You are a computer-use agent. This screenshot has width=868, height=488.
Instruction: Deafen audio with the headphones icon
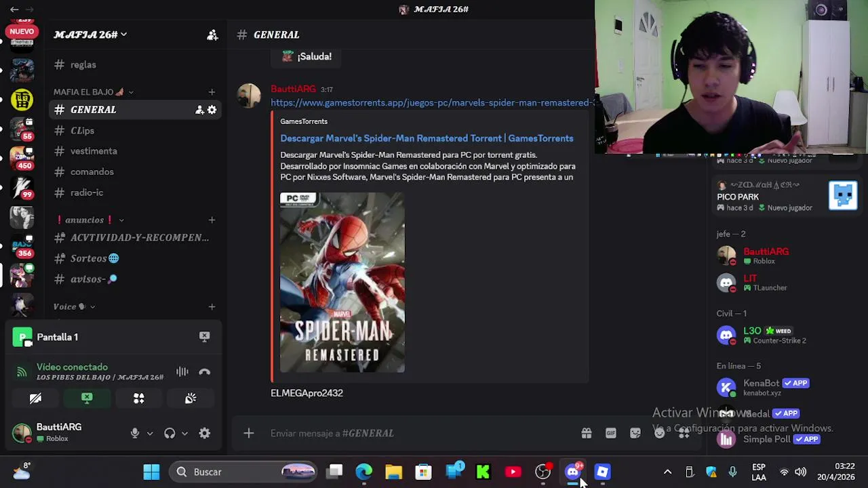pos(170,433)
